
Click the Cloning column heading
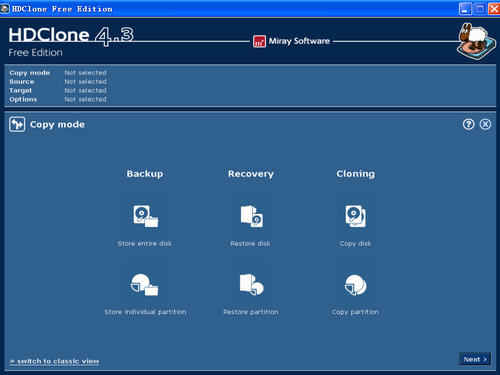coord(355,174)
